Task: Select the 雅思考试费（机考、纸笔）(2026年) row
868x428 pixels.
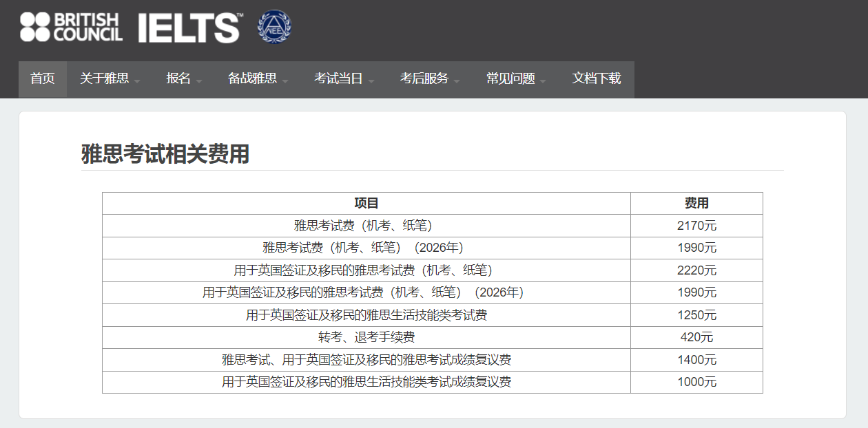Action: 366,248
